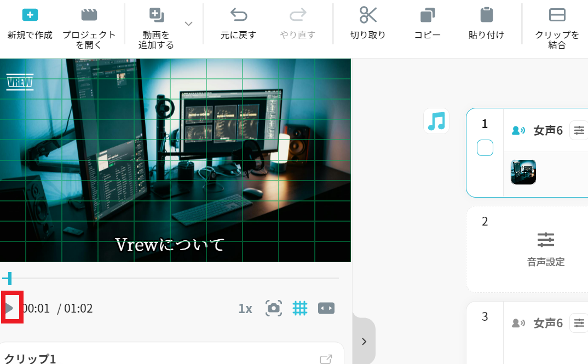Click the Vrewについて subtitle on preview
The height and width of the screenshot is (364, 588).
point(170,245)
